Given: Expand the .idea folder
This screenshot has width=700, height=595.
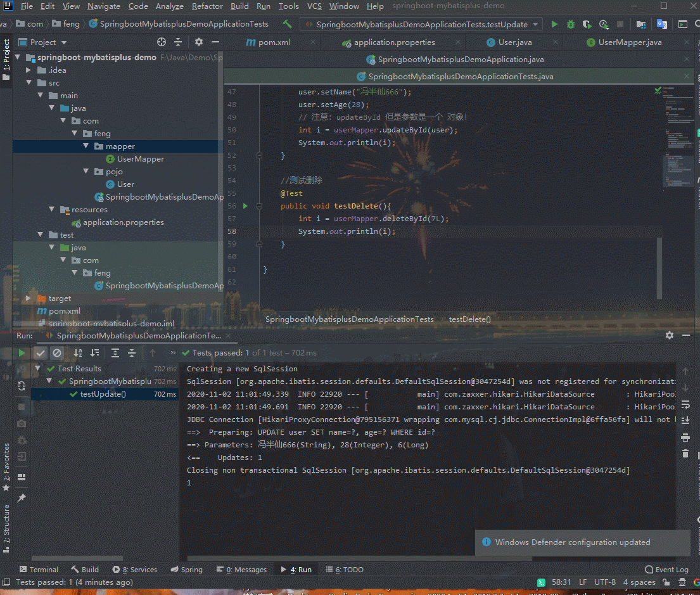Looking at the screenshot, I should point(29,70).
